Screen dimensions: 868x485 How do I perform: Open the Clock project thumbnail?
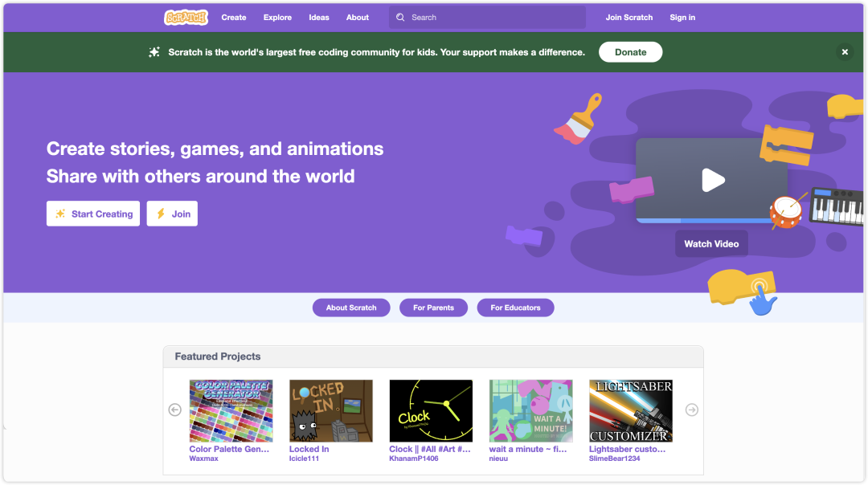click(431, 411)
